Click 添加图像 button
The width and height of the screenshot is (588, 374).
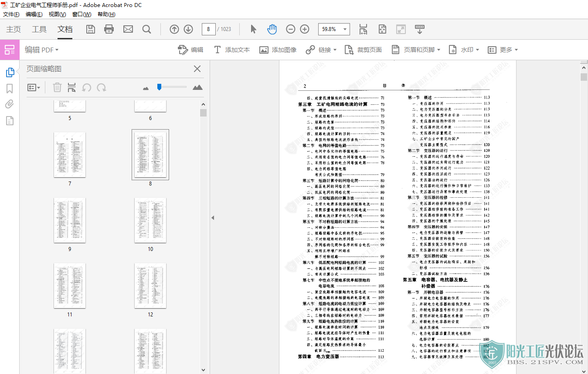[278, 50]
